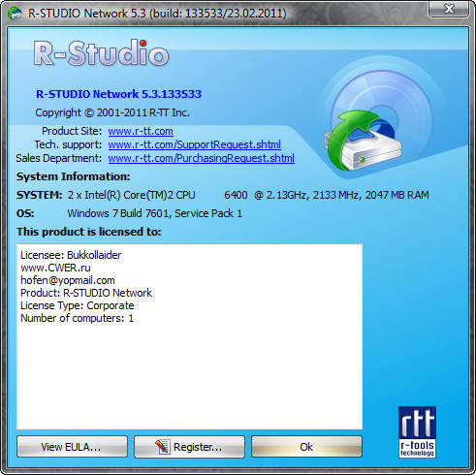
Task: Click the hofen@yopmail.com email text
Action: pos(68,280)
